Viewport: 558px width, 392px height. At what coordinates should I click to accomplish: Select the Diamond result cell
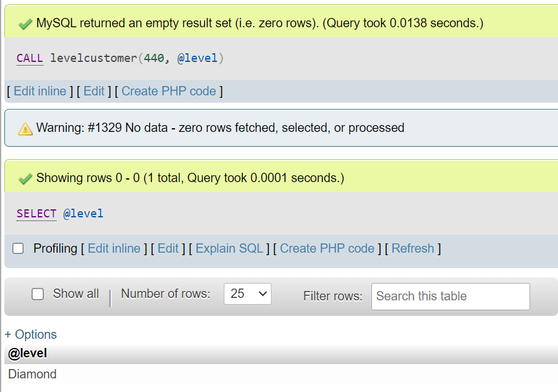[x=32, y=374]
